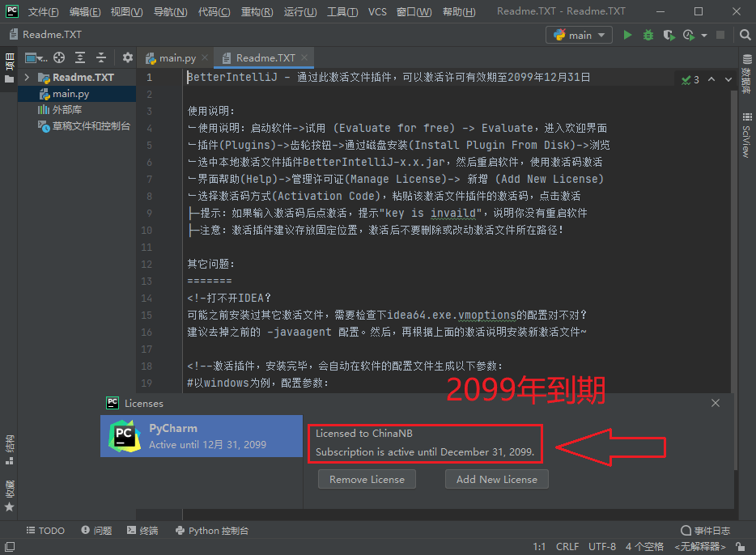Select main.py in project tree
This screenshot has height=555, width=756.
77,94
